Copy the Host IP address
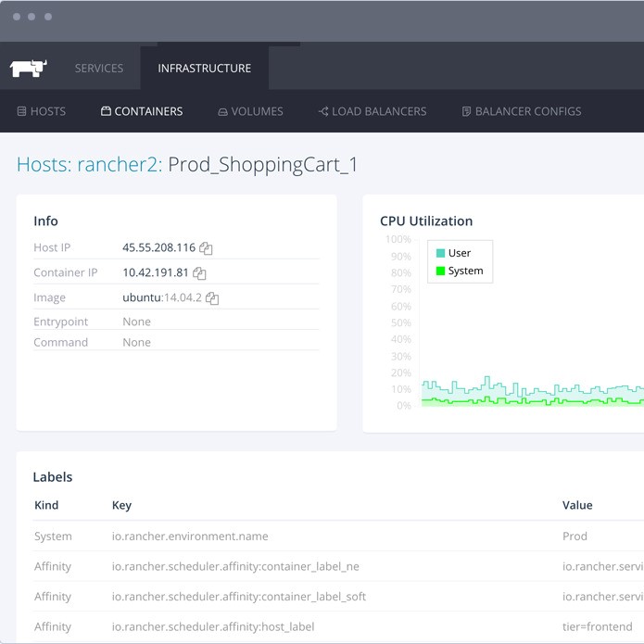Screen dimensions: 644x644 click(x=206, y=248)
